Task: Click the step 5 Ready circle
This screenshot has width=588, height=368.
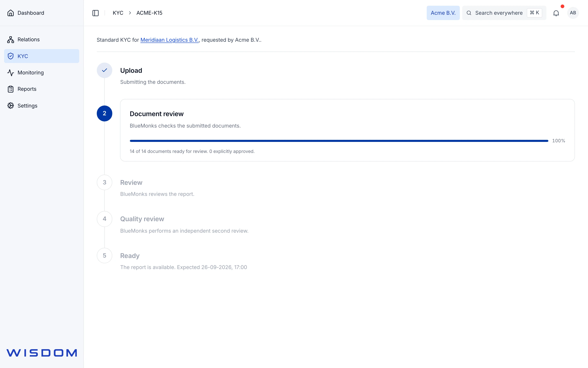Action: pos(105,256)
